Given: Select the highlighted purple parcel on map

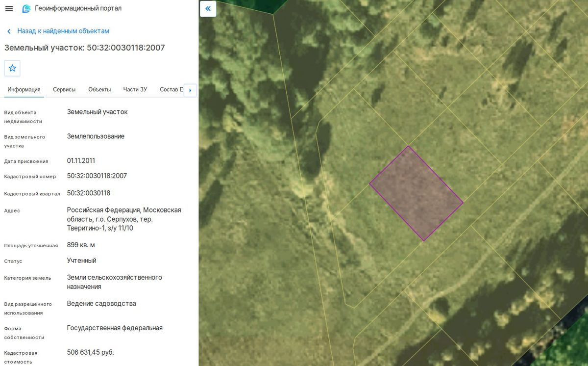Looking at the screenshot, I should (416, 193).
